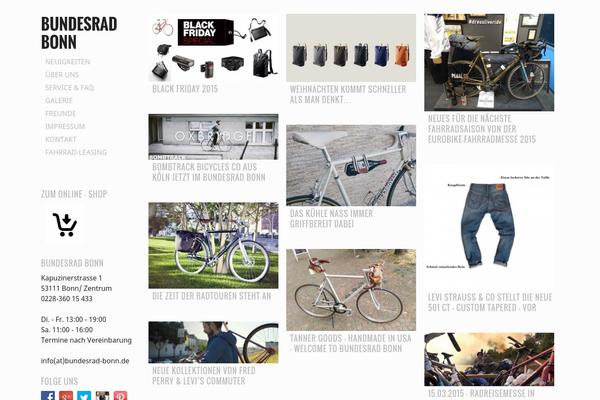Click the Oxbridge Bombtrack bicycle thumbnail

pyautogui.click(x=214, y=137)
